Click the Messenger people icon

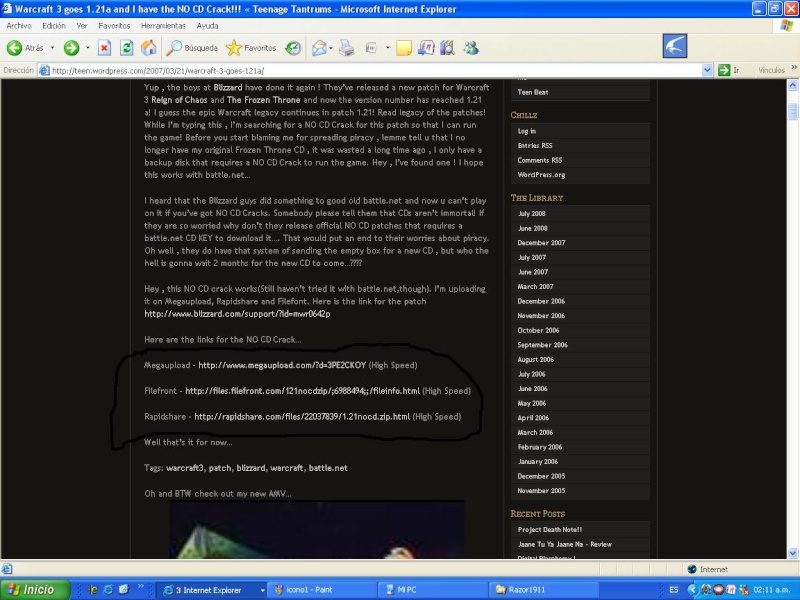point(470,48)
